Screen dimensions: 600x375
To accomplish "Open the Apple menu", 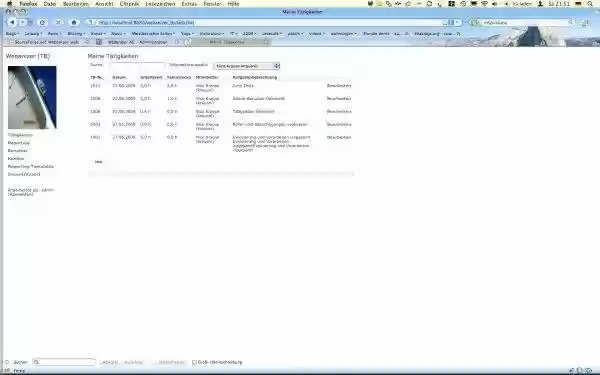I will pyautogui.click(x=10, y=4).
